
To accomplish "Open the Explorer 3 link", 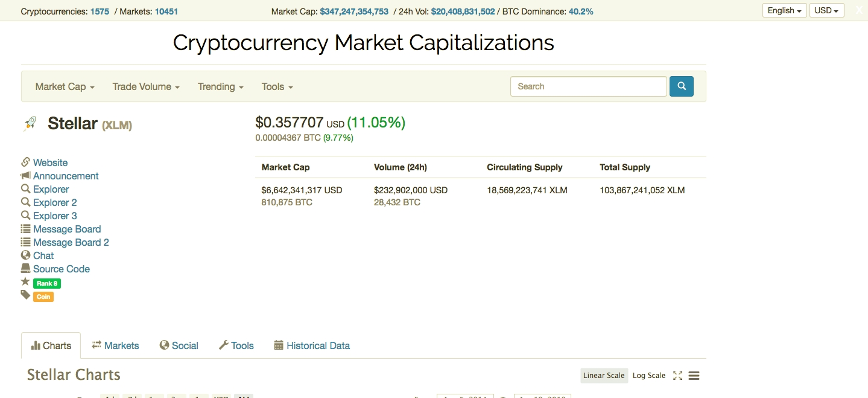I will click(55, 216).
